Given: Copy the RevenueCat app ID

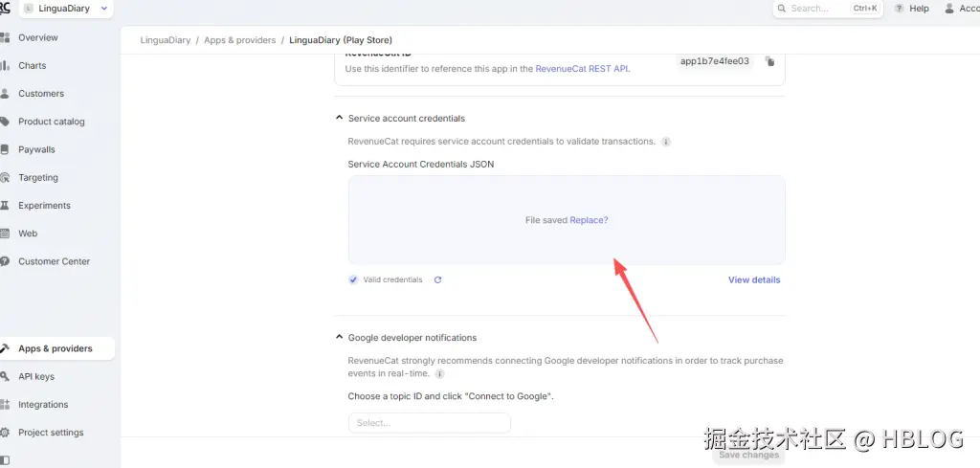Looking at the screenshot, I should 770,61.
